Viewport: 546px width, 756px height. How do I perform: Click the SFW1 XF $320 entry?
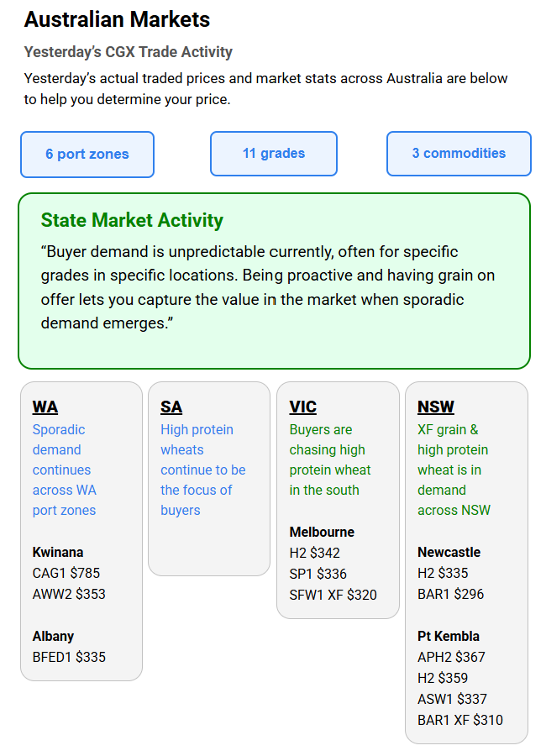[x=333, y=595]
